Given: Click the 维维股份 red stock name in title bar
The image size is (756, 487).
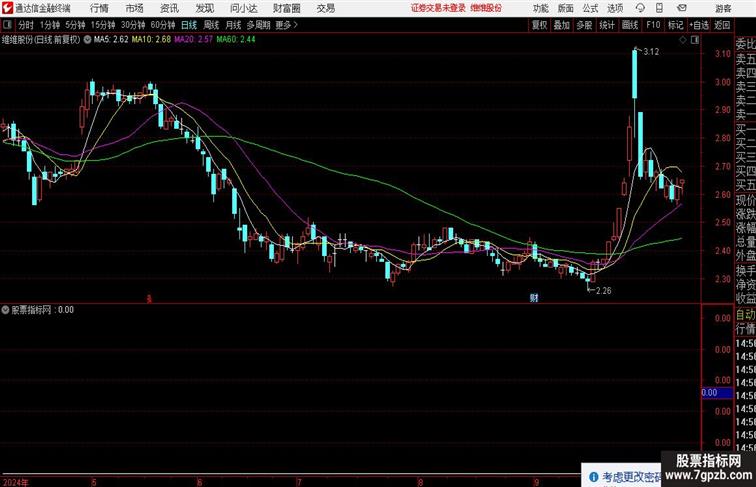Looking at the screenshot, I should pyautogui.click(x=486, y=8).
